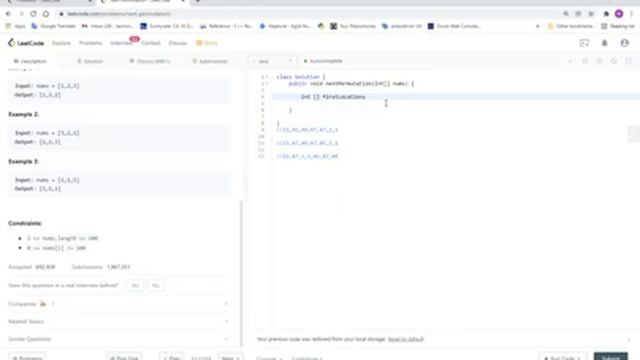Go to the previous problem with Prev
This screenshot has width=640, height=360.
pyautogui.click(x=171, y=358)
